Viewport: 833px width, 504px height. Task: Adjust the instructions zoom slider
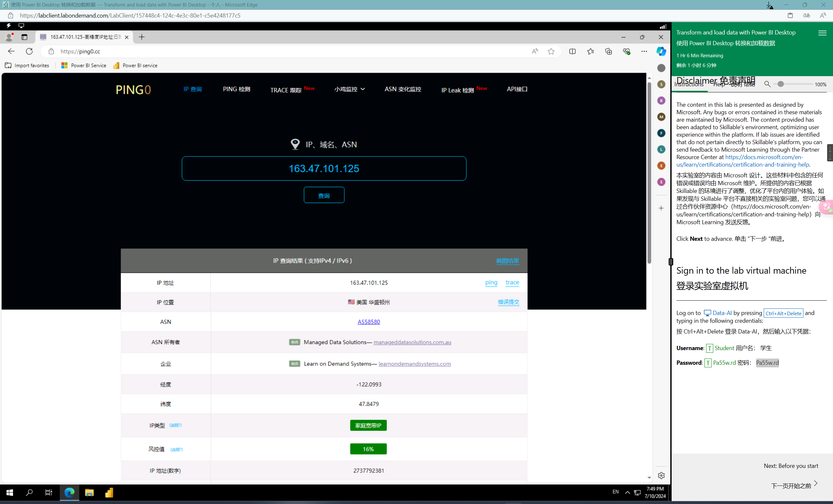[780, 84]
